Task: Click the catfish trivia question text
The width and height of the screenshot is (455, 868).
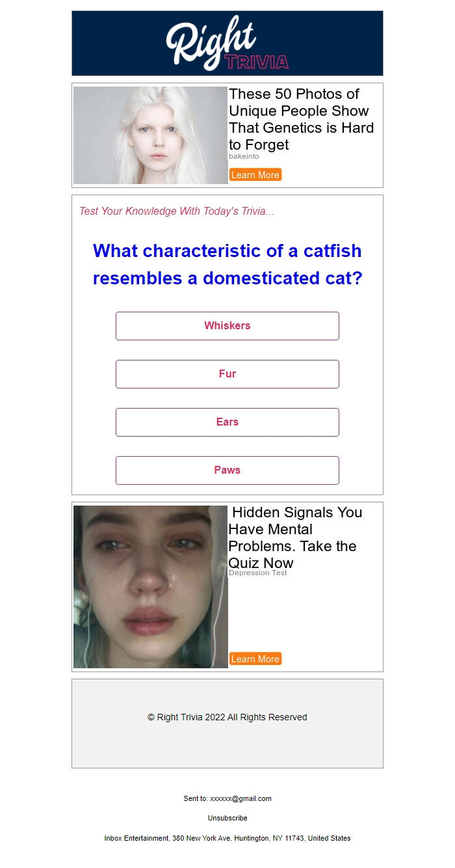Action: point(227,264)
